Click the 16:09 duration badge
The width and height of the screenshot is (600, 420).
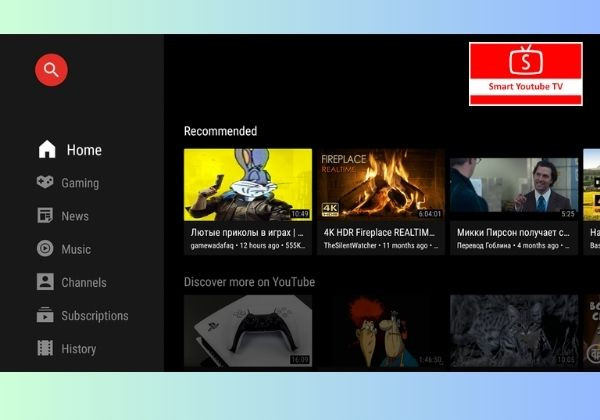300,360
